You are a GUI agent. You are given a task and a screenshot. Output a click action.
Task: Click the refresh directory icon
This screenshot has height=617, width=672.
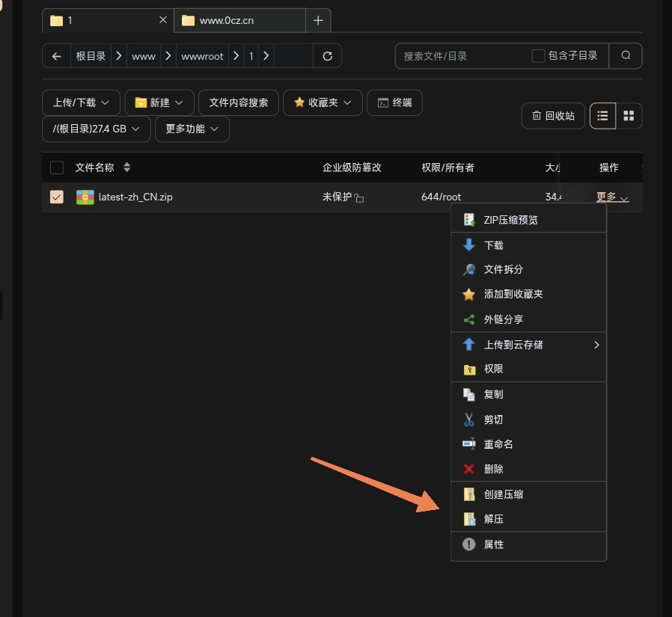click(x=327, y=56)
